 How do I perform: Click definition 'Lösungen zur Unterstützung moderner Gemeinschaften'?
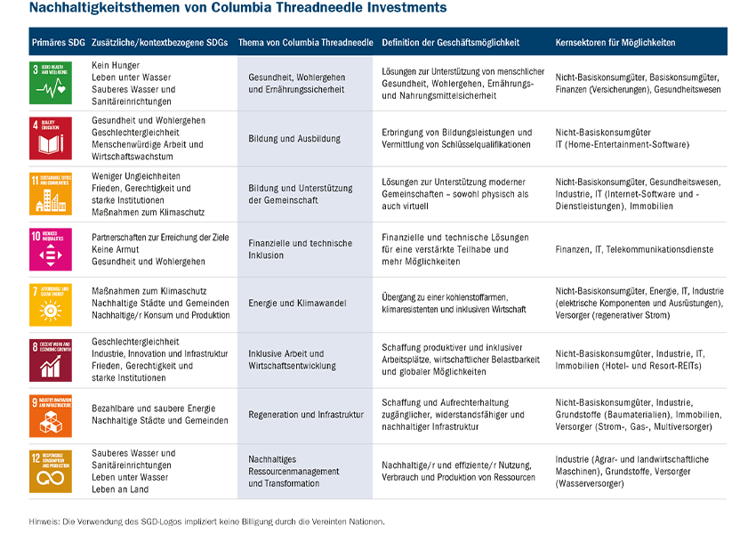tap(455, 194)
